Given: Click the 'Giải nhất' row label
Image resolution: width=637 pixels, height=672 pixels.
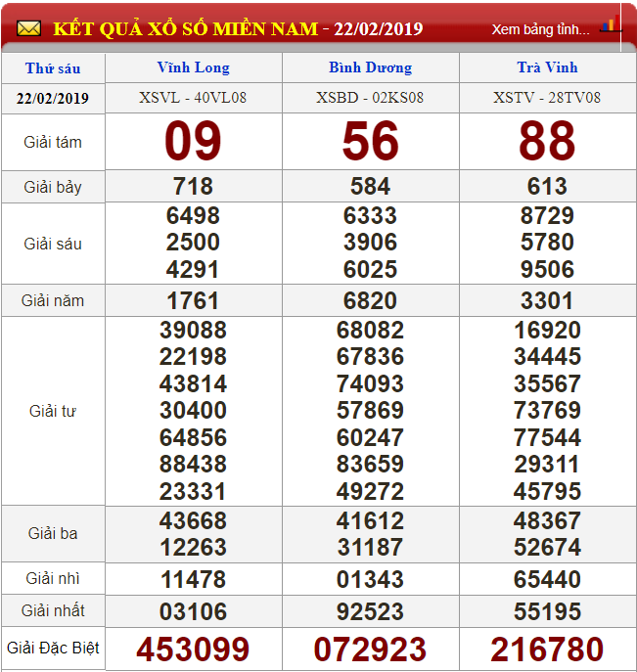Looking at the screenshot, I should (53, 610).
